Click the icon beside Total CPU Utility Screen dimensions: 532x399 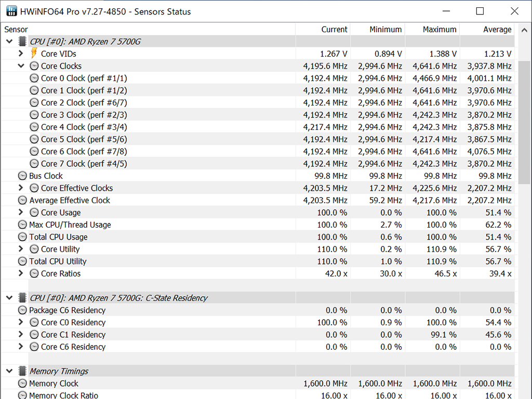[x=22, y=261]
